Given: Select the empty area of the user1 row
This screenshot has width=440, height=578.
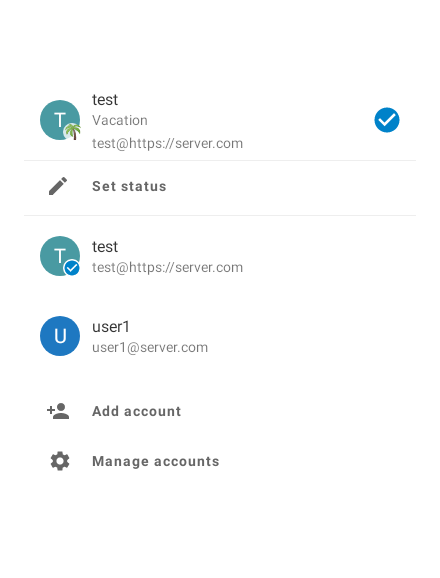Looking at the screenshot, I should (x=312, y=336).
